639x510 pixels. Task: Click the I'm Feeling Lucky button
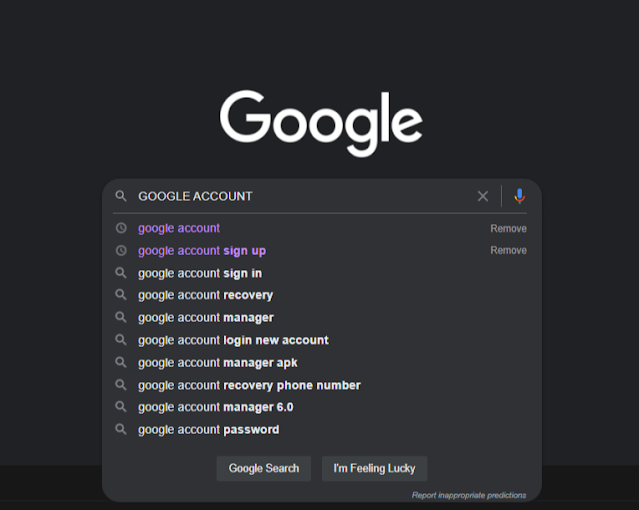tap(375, 468)
